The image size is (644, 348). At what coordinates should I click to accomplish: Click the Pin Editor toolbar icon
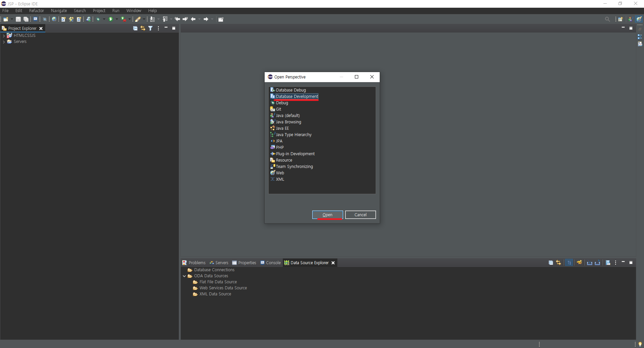coord(221,19)
